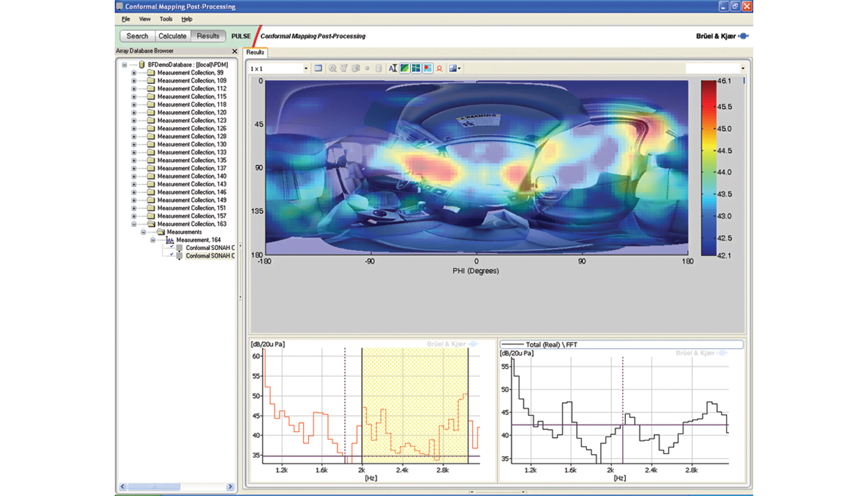Click the text cursor annotation tool icon
This screenshot has height=496, width=868.
(x=393, y=68)
